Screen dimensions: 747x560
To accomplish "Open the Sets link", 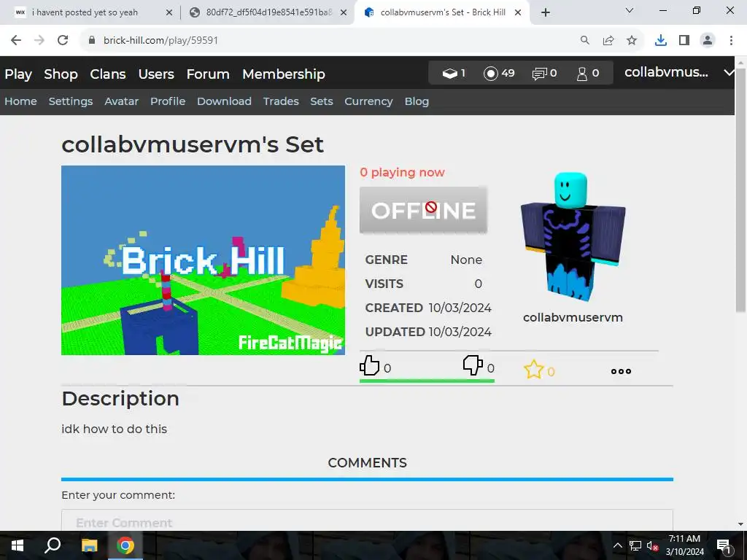I will click(x=322, y=101).
